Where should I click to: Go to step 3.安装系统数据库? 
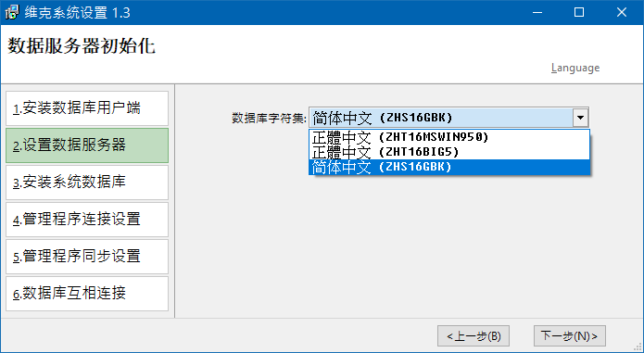(x=87, y=183)
